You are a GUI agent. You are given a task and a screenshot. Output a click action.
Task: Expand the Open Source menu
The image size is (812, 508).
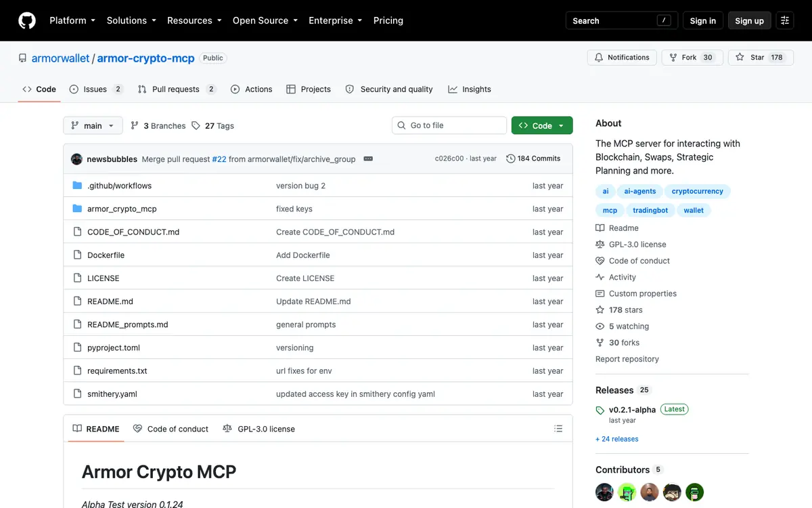pyautogui.click(x=265, y=20)
